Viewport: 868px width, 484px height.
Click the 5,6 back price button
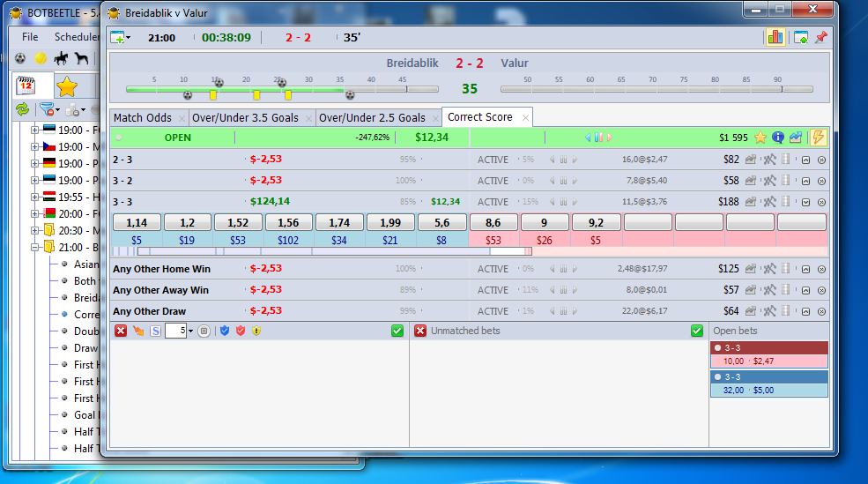pyautogui.click(x=441, y=223)
